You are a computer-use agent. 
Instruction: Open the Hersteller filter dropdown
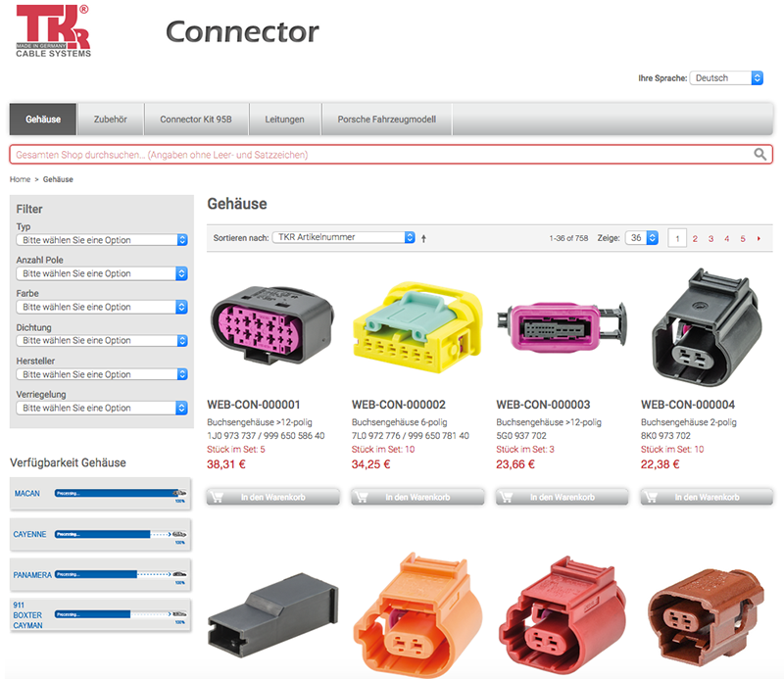coord(102,374)
